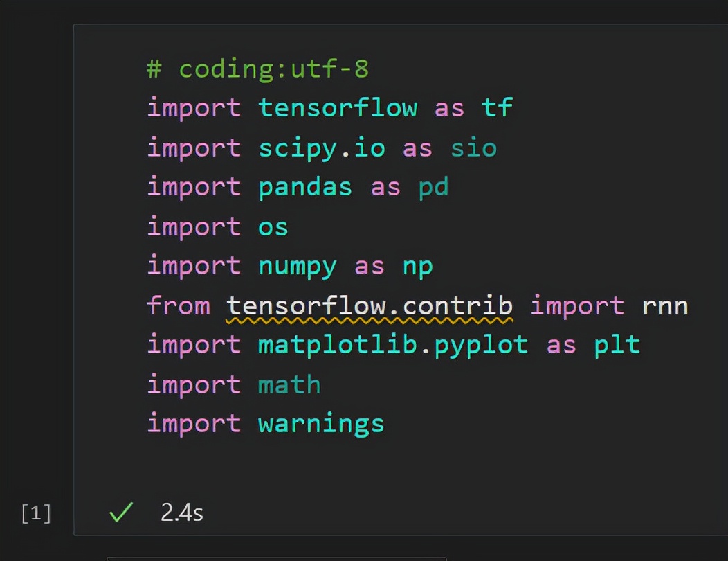This screenshot has width=728, height=561.
Task: Click 'tensorflow' in the 'as tf' import line
Action: [338, 108]
